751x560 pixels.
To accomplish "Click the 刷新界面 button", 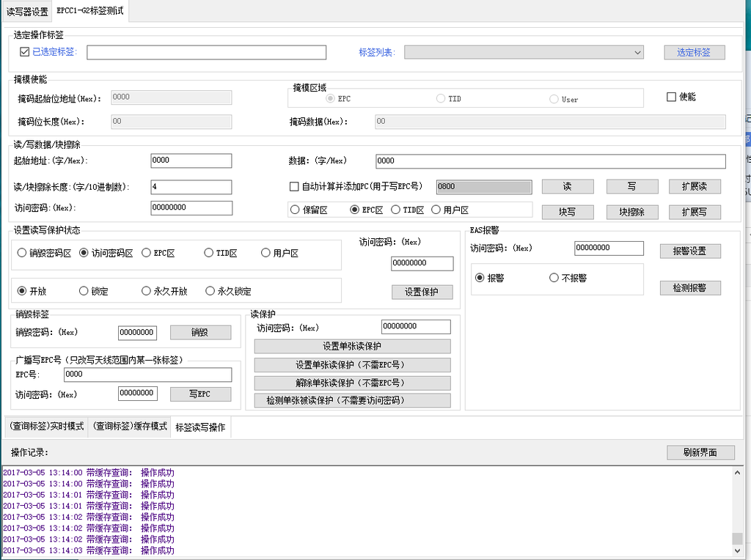I will [700, 452].
